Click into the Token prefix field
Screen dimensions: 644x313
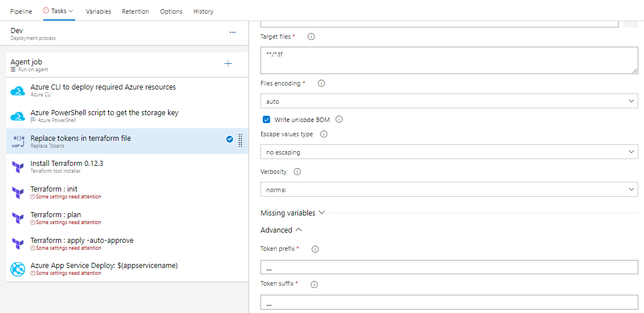coord(449,267)
